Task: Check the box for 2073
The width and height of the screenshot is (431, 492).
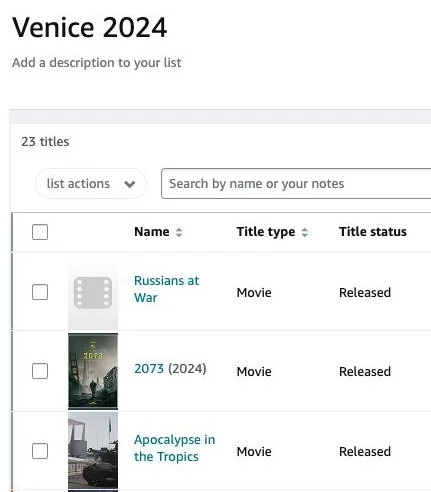Action: pyautogui.click(x=40, y=371)
